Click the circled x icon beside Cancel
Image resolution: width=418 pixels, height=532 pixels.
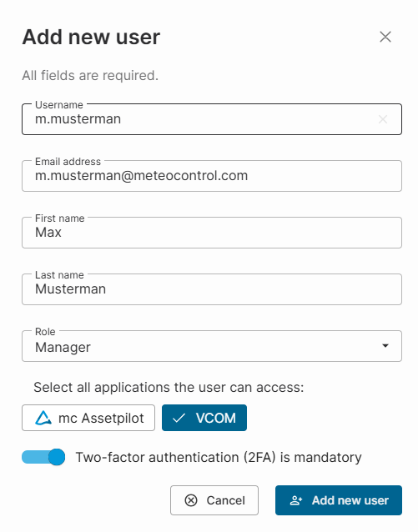[191, 500]
